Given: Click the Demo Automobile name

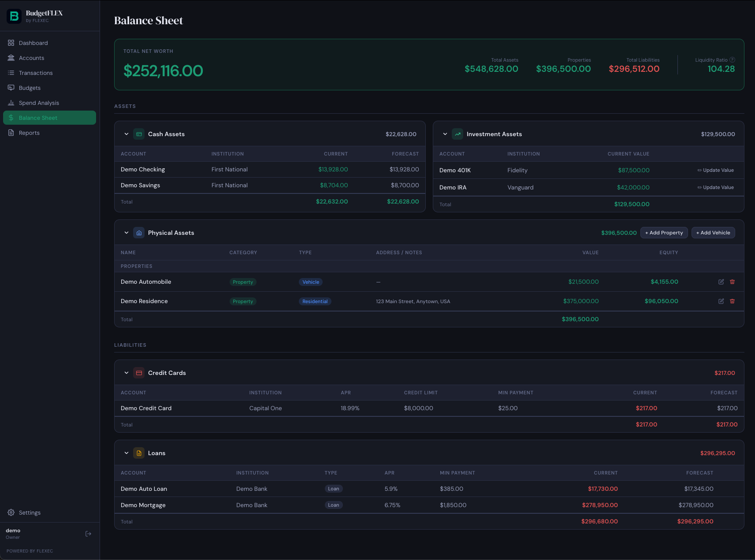Looking at the screenshot, I should point(146,282).
